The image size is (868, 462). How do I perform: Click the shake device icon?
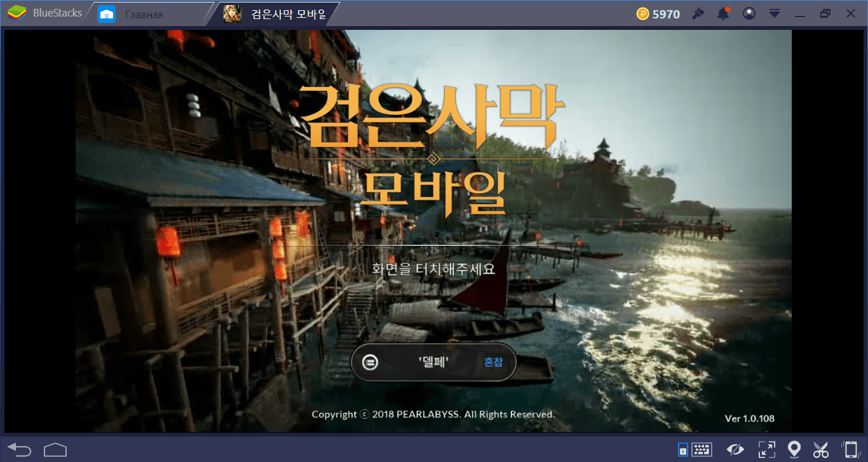[x=850, y=450]
